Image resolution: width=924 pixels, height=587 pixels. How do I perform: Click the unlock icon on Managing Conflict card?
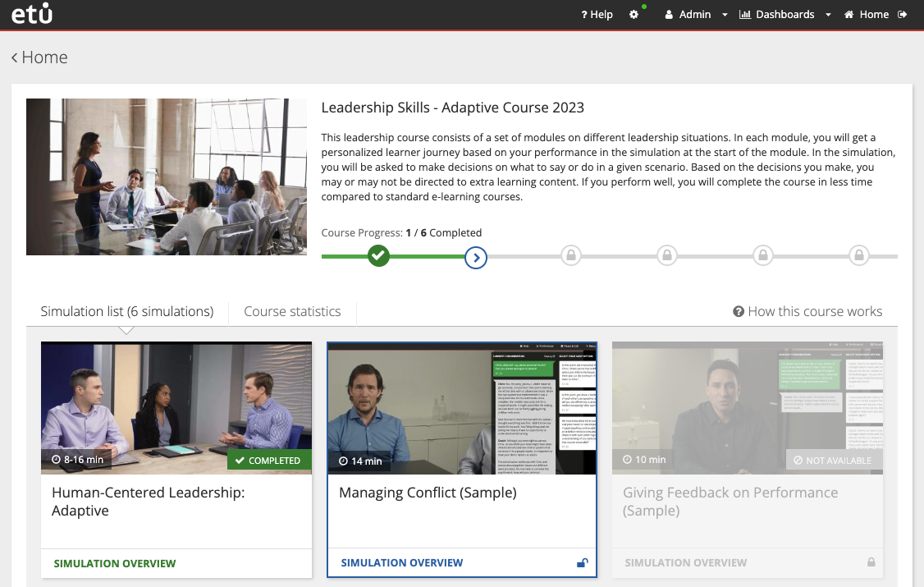[582, 563]
